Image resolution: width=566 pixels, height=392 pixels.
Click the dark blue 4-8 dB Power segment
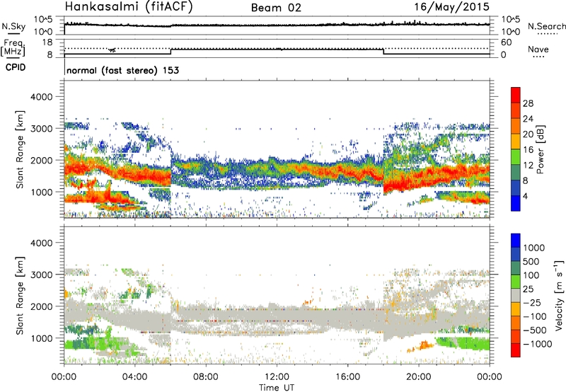pyautogui.click(x=516, y=188)
